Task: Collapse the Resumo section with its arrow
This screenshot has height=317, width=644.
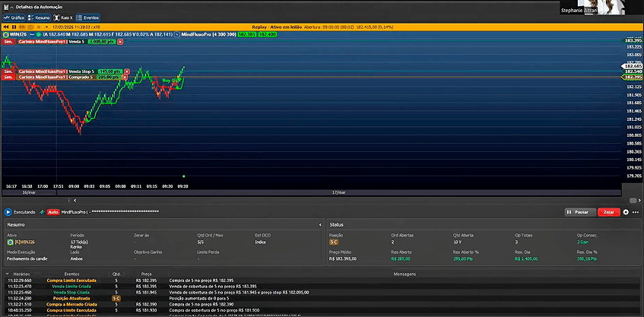Action: pos(320,224)
